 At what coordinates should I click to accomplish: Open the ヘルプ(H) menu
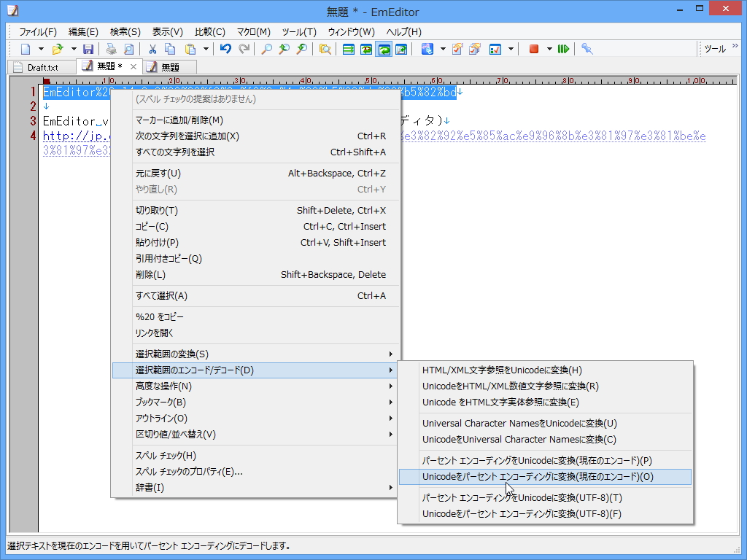click(403, 32)
